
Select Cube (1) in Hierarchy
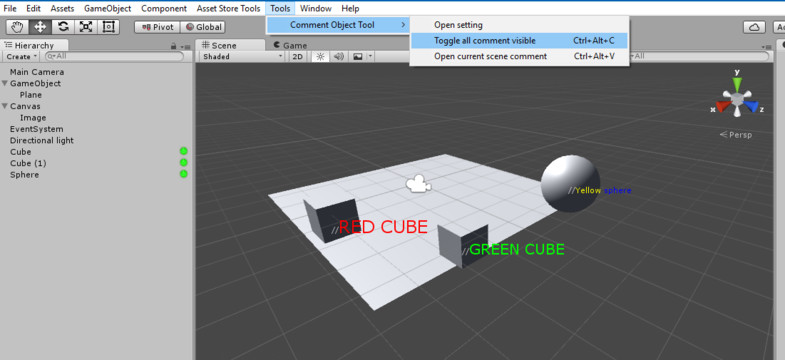point(28,163)
